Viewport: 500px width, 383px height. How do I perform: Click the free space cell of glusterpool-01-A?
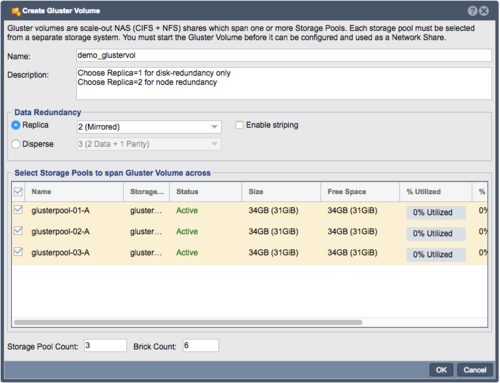[352, 211]
